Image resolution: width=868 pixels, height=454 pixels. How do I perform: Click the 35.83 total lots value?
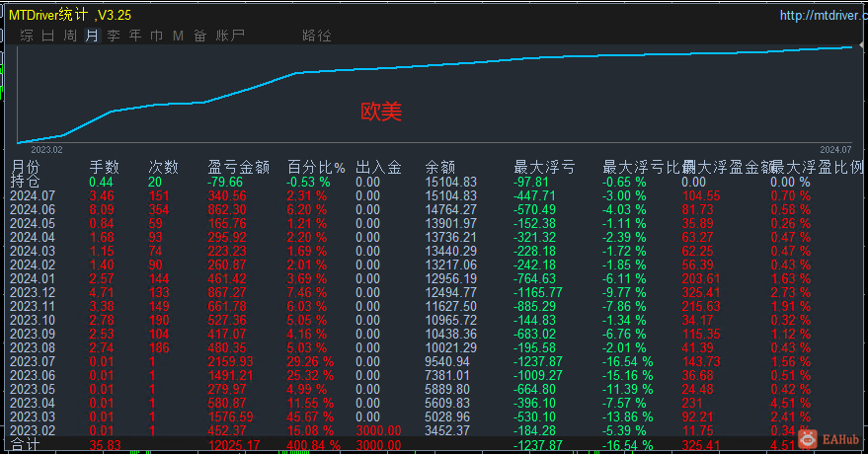pyautogui.click(x=105, y=445)
